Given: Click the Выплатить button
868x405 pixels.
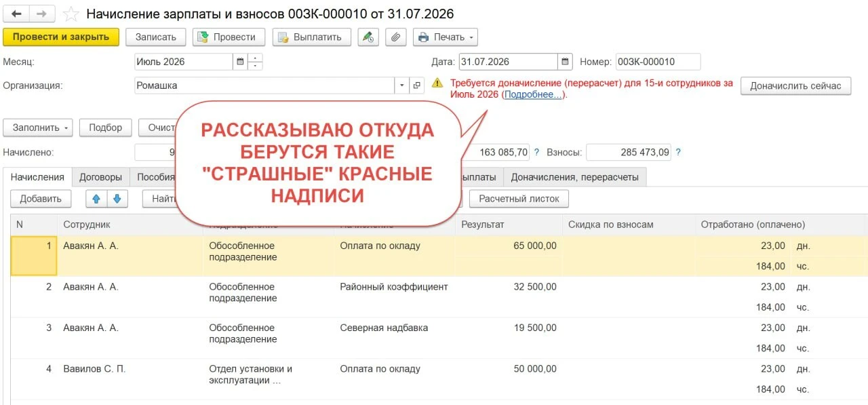Looking at the screenshot, I should coord(311,37).
